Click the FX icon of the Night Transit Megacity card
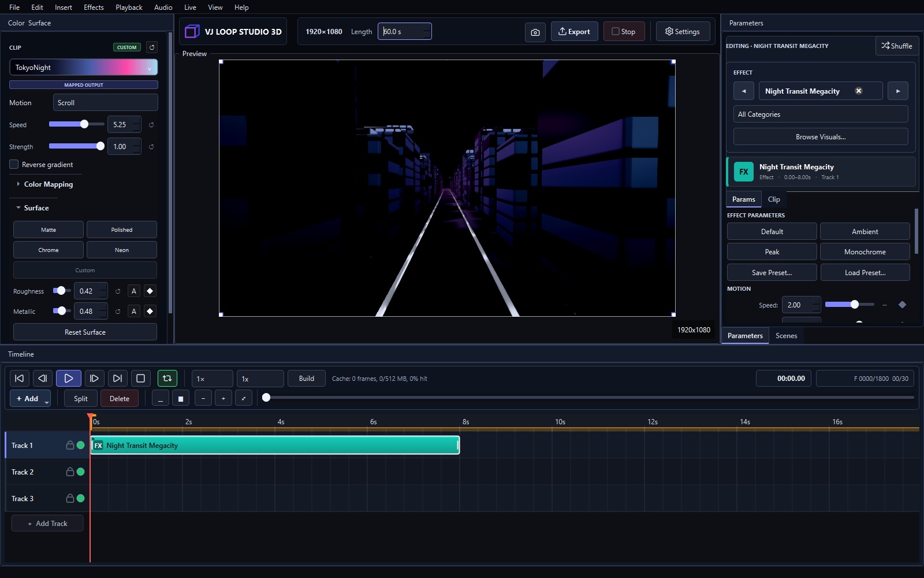Screen dimensions: 924x578 pos(744,172)
